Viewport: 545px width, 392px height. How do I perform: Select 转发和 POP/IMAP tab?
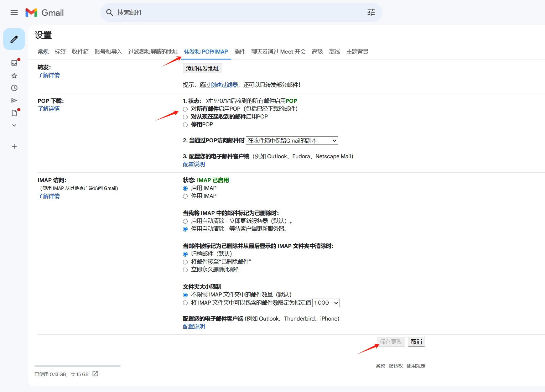click(x=206, y=52)
